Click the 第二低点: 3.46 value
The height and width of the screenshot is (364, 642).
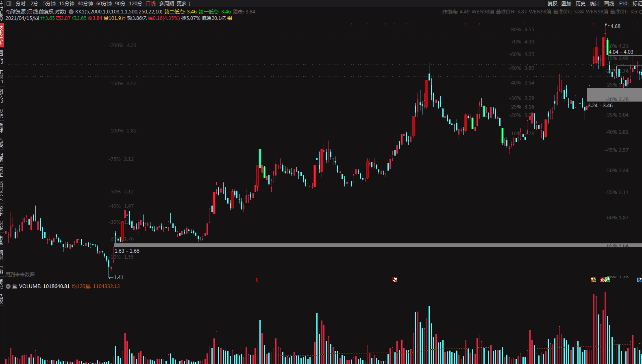click(x=181, y=12)
